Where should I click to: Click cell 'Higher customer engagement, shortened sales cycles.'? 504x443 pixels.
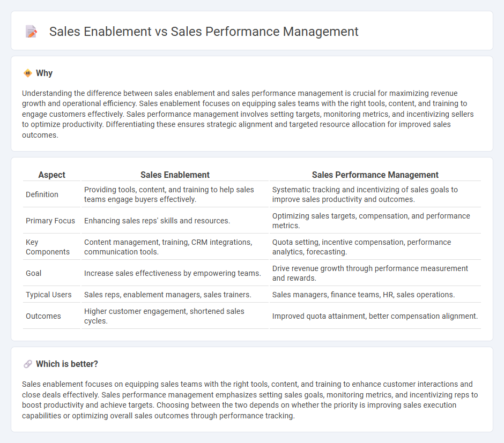point(175,316)
